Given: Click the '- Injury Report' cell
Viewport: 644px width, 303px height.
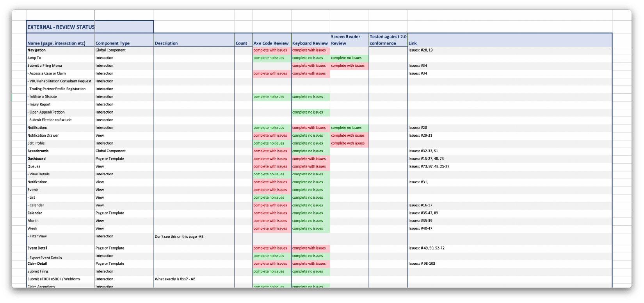Looking at the screenshot, I should pyautogui.click(x=60, y=105).
